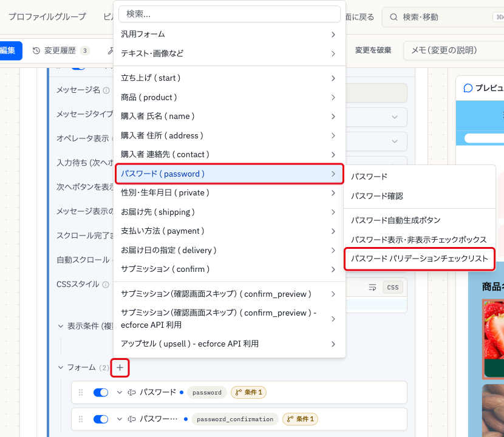Click the almonds product thumbnail

(493, 410)
